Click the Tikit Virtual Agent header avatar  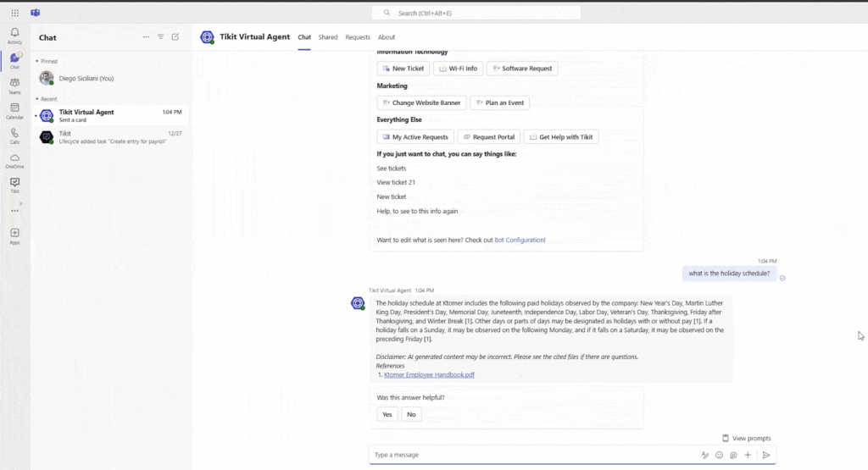pyautogui.click(x=207, y=37)
